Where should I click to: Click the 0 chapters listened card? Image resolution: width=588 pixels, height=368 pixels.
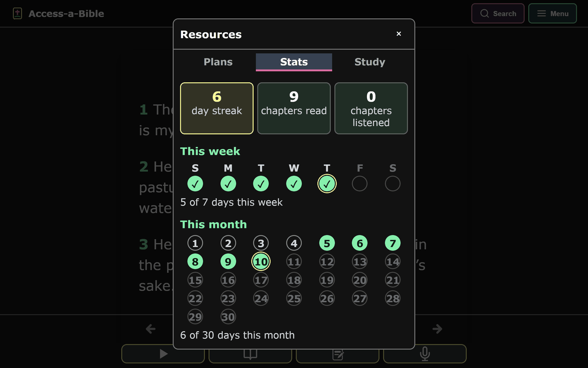[x=371, y=108]
